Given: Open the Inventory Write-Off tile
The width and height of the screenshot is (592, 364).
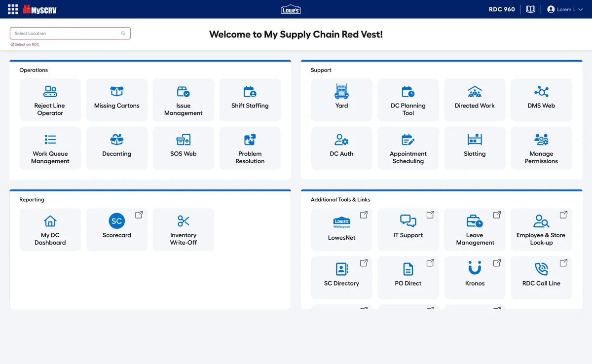Looking at the screenshot, I should click(x=184, y=229).
